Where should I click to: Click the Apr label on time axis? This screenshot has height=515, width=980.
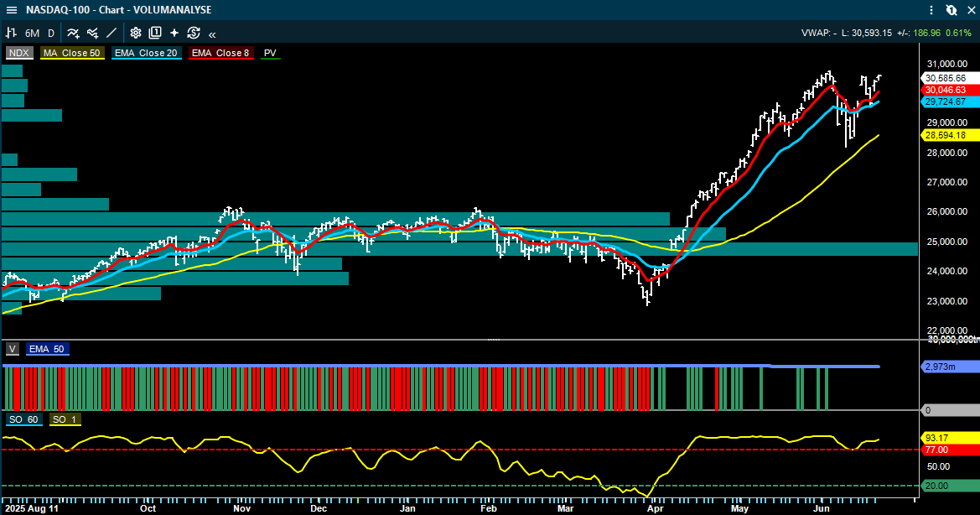pos(655,509)
